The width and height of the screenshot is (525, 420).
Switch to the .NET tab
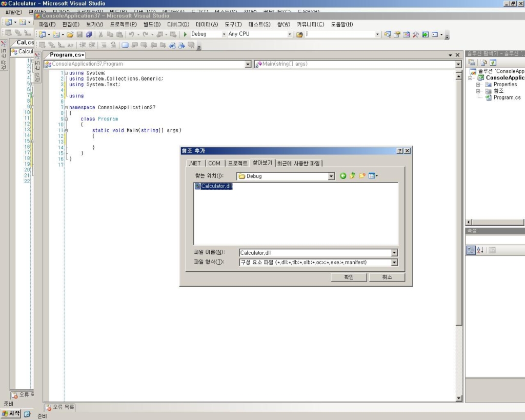(195, 164)
